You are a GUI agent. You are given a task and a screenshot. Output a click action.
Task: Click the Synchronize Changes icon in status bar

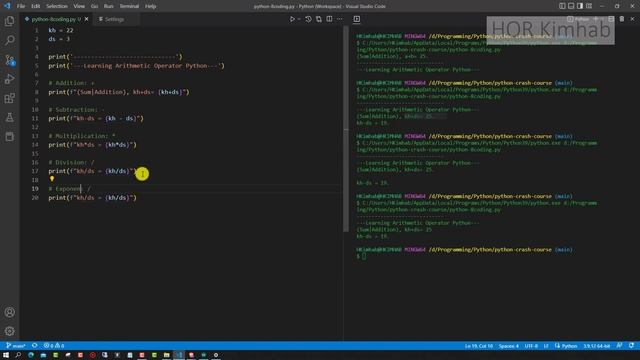[x=35, y=346]
